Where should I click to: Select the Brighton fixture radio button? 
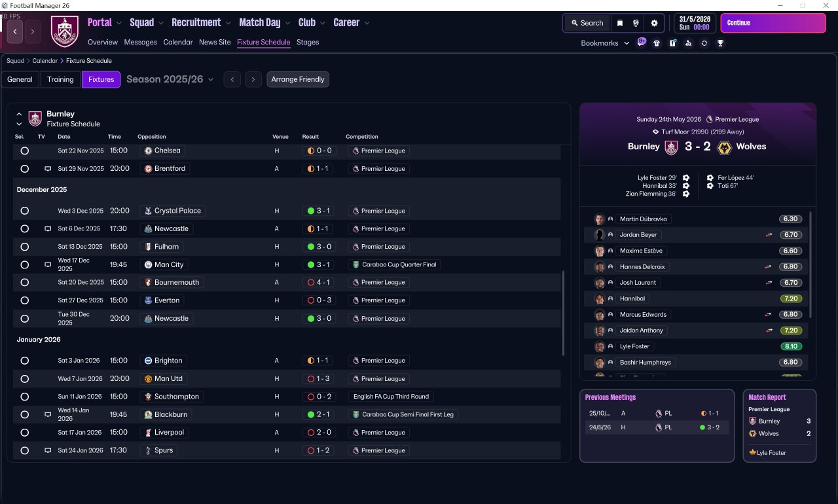[24, 361]
